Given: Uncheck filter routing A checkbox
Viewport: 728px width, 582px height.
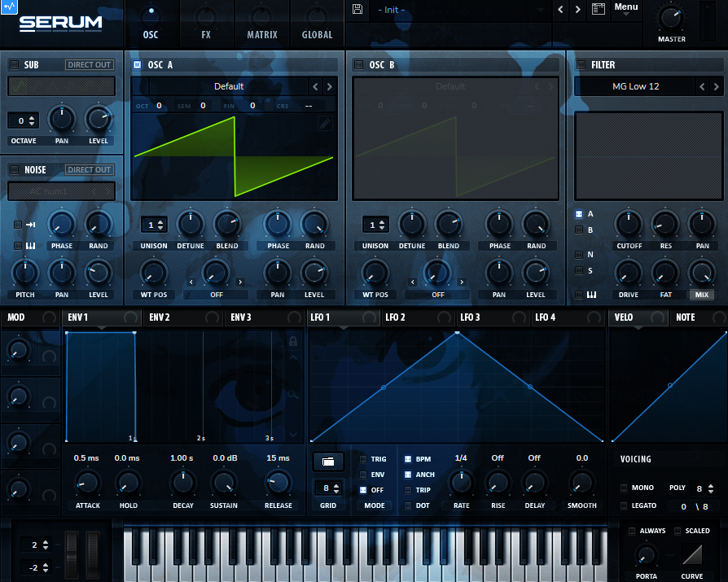Looking at the screenshot, I should (579, 214).
